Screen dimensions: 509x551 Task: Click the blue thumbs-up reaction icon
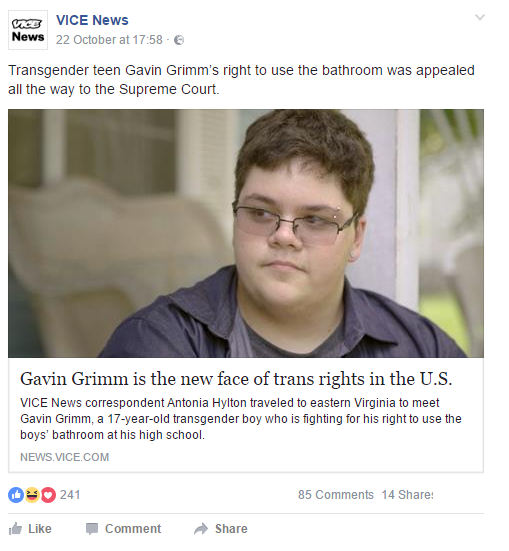click(16, 495)
